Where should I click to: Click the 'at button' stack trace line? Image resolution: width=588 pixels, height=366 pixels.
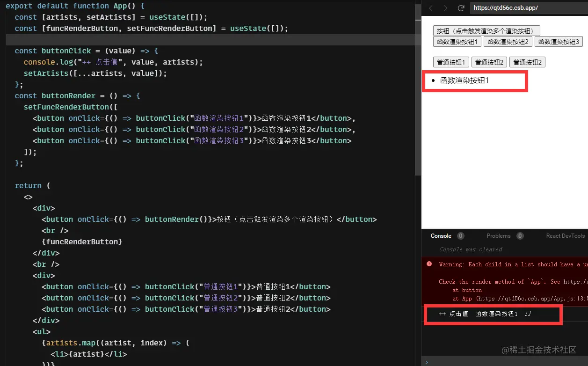467,290
